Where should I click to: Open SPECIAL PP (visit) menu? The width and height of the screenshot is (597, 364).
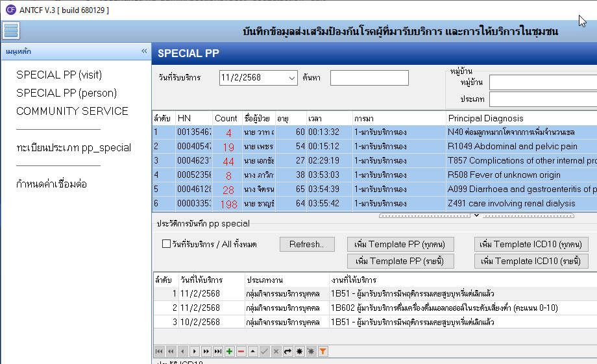[x=59, y=75]
